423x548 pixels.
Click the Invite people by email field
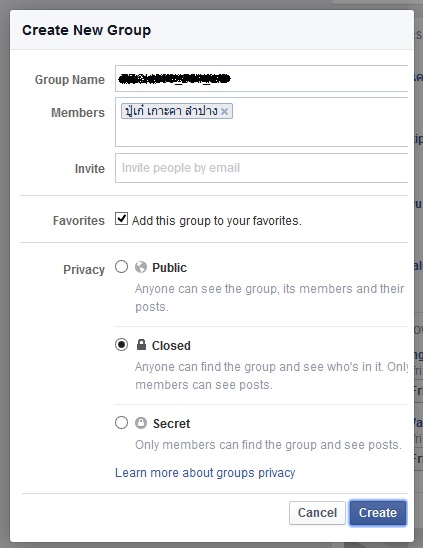(x=261, y=168)
